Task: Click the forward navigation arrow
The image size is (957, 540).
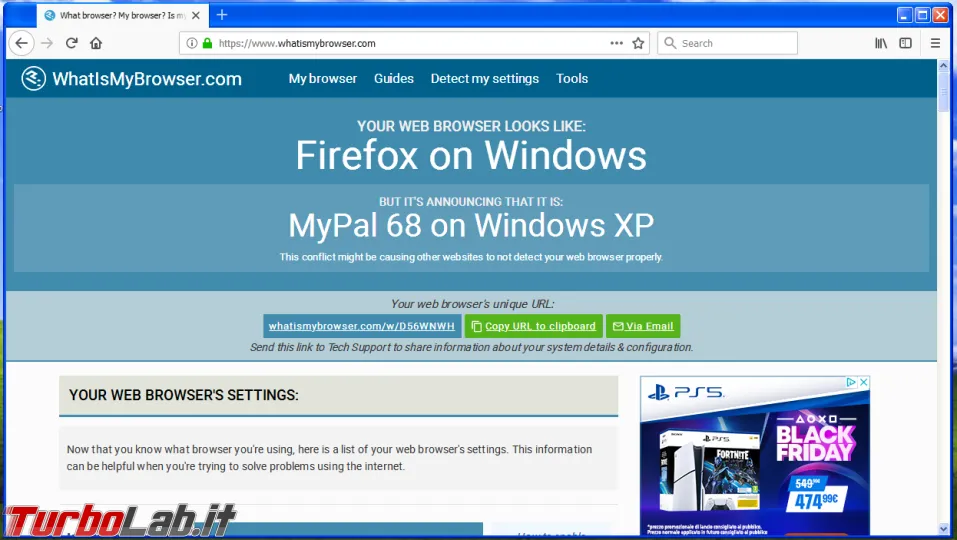Action: [x=47, y=43]
